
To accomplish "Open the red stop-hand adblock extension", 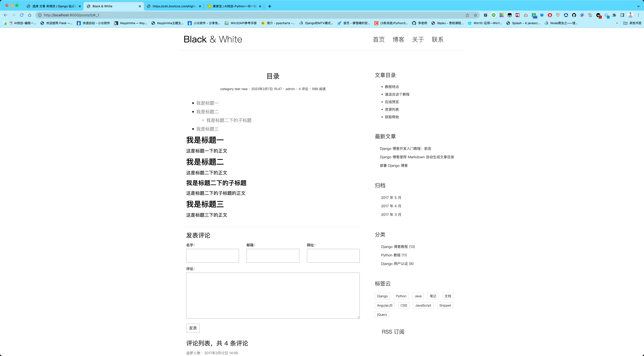I will click(x=550, y=15).
